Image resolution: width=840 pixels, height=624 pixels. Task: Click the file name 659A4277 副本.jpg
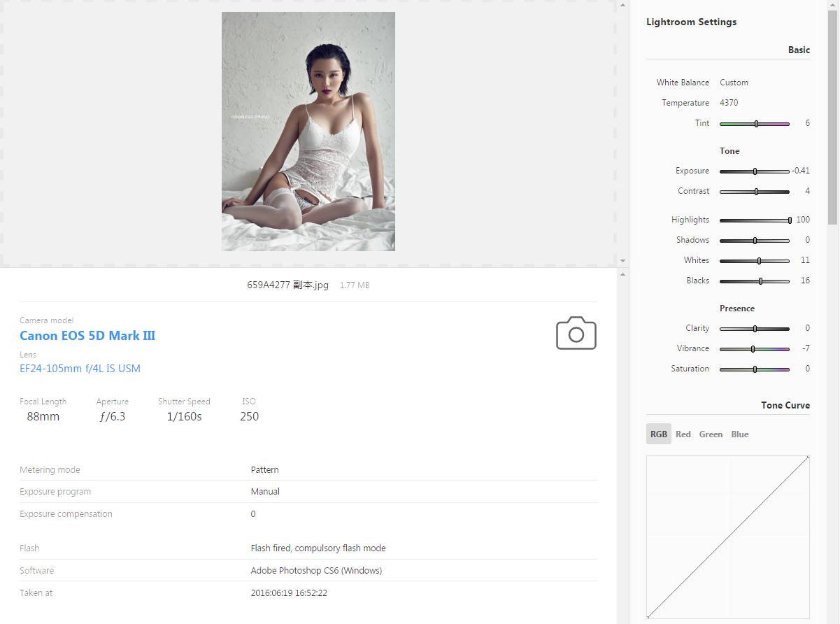287,285
